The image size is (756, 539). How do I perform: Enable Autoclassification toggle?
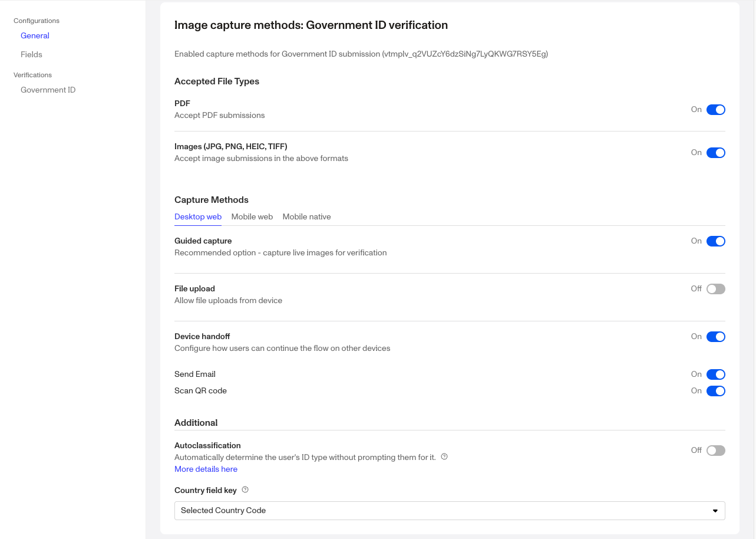tap(715, 451)
